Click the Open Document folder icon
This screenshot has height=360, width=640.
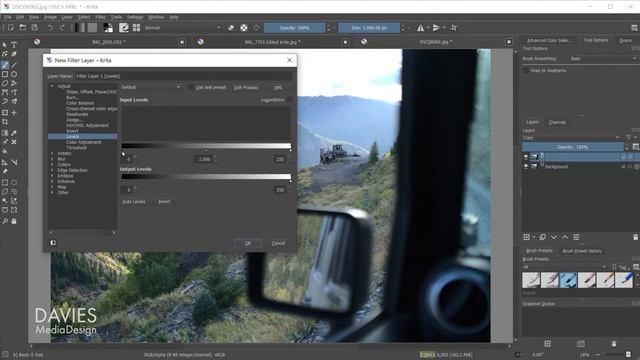tap(23, 28)
